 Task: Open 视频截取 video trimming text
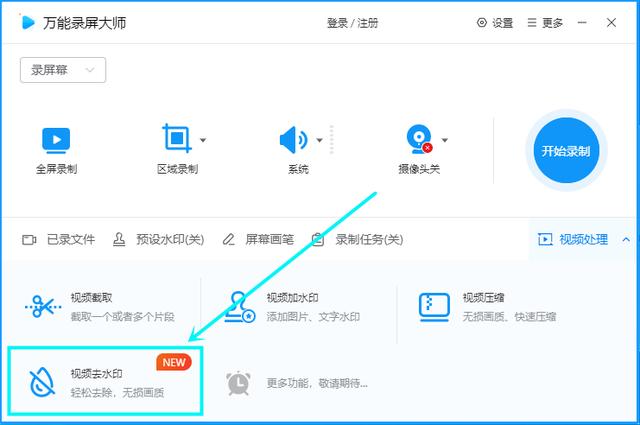pyautogui.click(x=91, y=298)
